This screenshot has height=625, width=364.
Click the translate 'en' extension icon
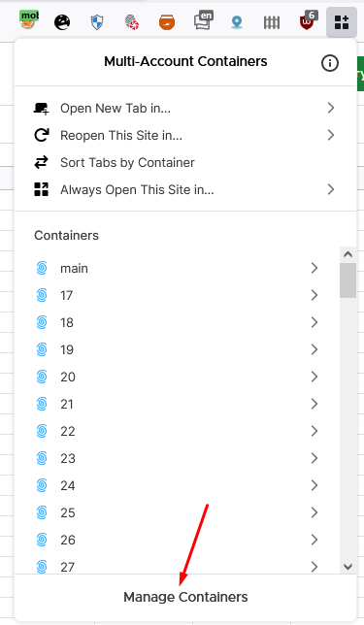pos(203,20)
